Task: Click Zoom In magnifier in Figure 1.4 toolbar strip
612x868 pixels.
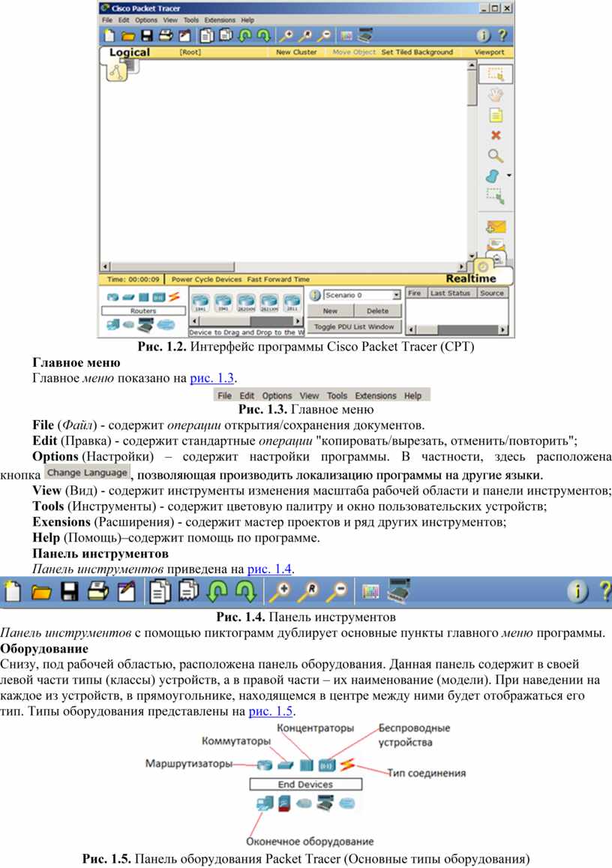Action: (x=280, y=591)
